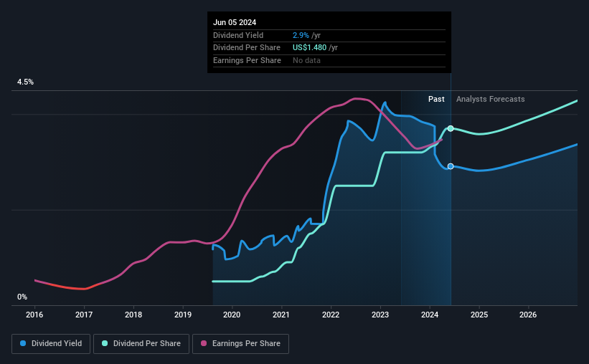Image resolution: width=589 pixels, height=364 pixels.
Task: Click the 2018 x-axis label
Action: pos(133,315)
